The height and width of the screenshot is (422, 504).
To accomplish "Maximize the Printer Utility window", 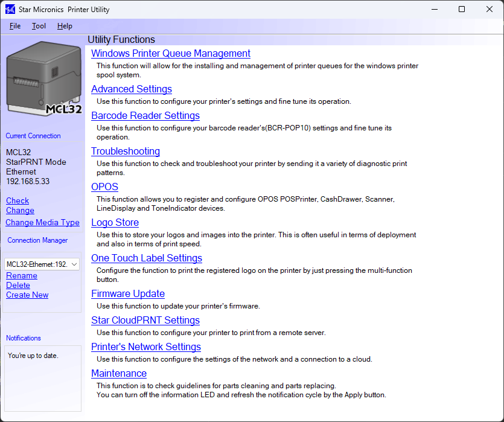I will click(462, 9).
